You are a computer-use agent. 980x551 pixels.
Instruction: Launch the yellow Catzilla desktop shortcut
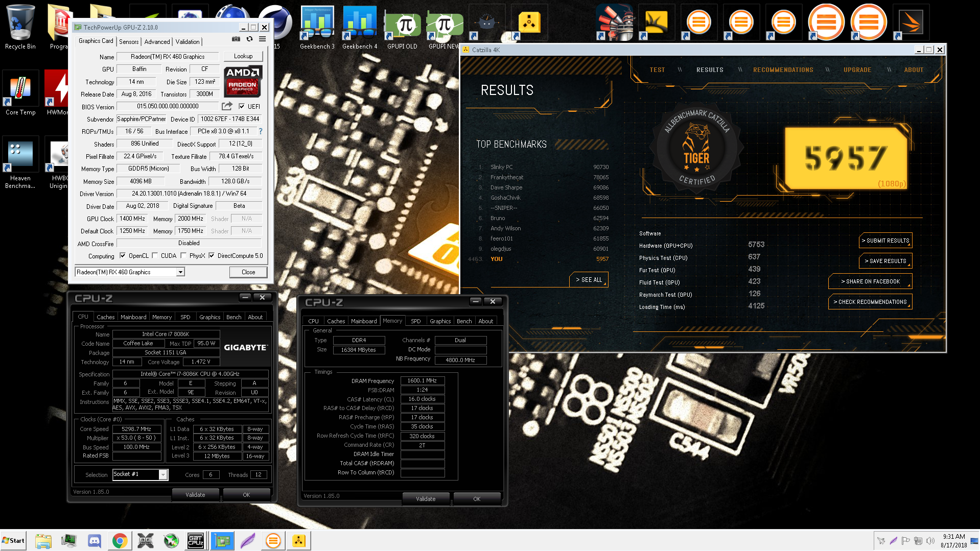tap(529, 23)
